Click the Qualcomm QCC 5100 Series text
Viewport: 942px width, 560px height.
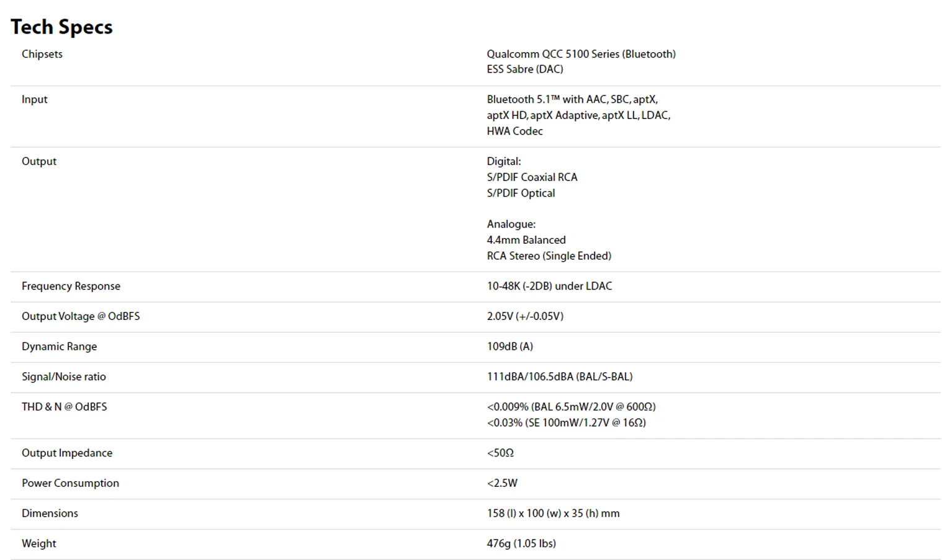(x=581, y=54)
